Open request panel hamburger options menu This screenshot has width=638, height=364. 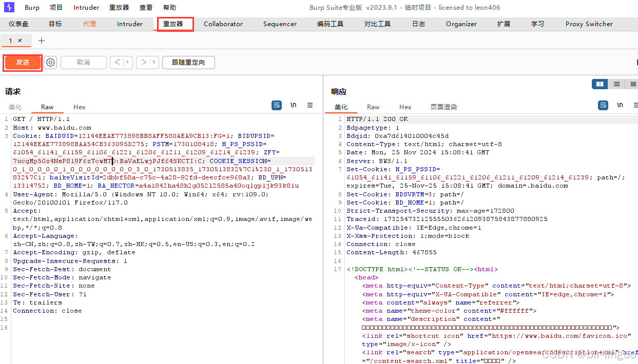[310, 105]
